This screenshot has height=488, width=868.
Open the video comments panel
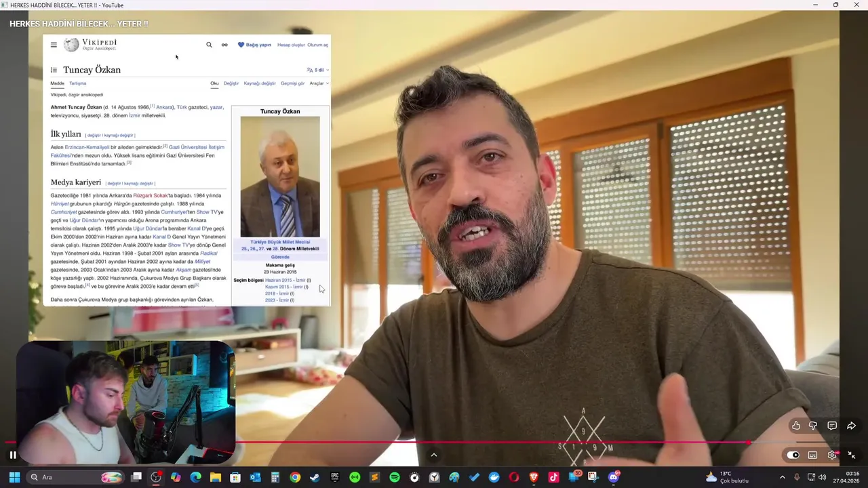[x=832, y=426]
